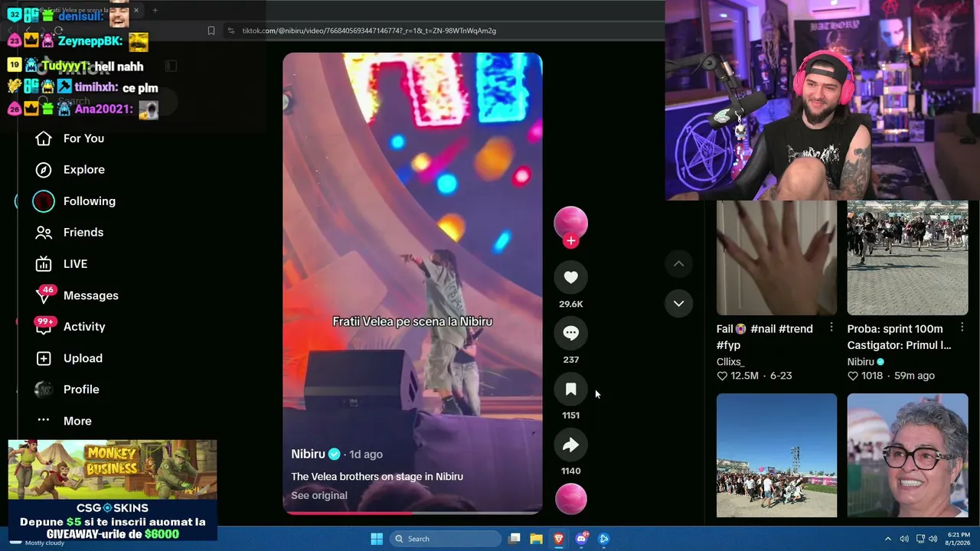This screenshot has width=980, height=551.
Task: Open the Proba: sprint 100m video title
Action: tap(900, 337)
